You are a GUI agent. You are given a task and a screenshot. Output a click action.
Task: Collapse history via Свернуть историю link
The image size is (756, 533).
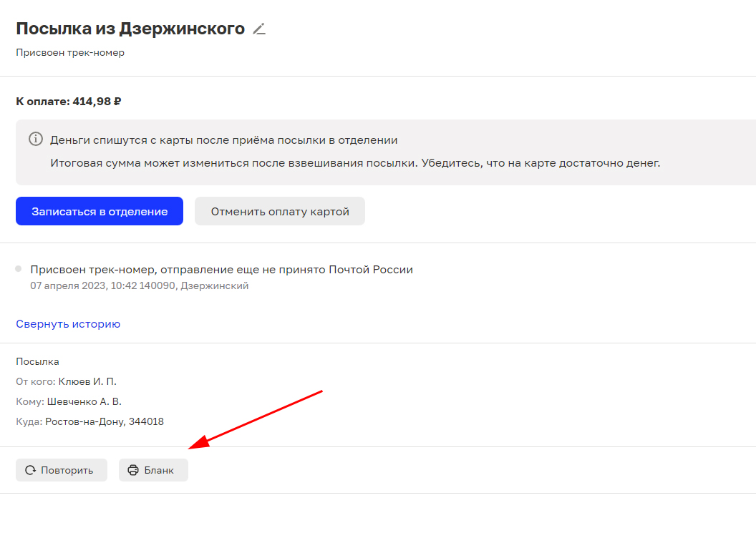click(68, 324)
